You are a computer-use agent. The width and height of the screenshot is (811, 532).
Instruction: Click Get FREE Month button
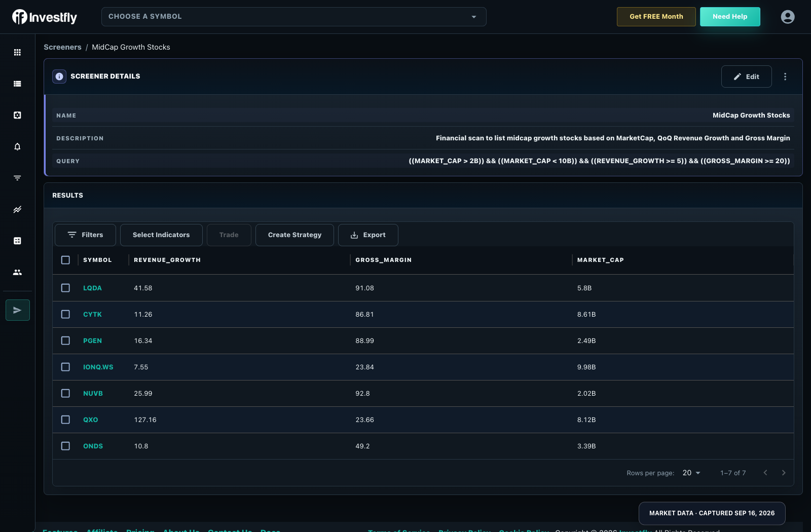(656, 17)
